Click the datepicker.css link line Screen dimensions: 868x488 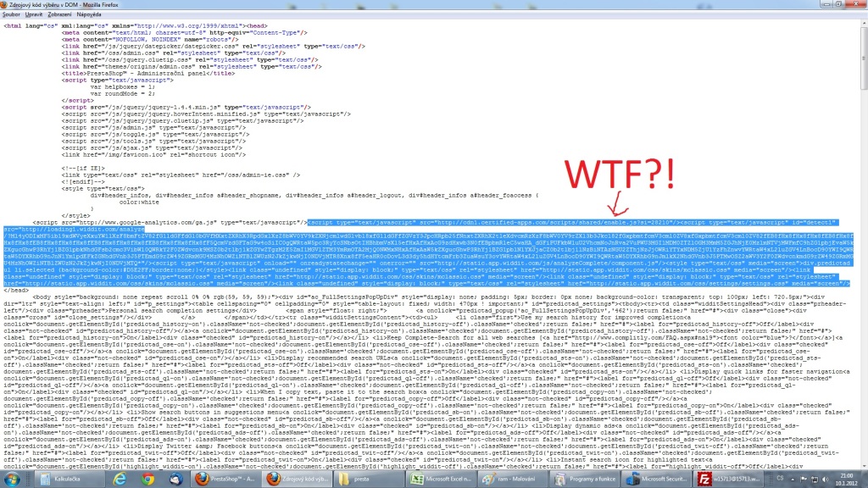pyautogui.click(x=213, y=47)
